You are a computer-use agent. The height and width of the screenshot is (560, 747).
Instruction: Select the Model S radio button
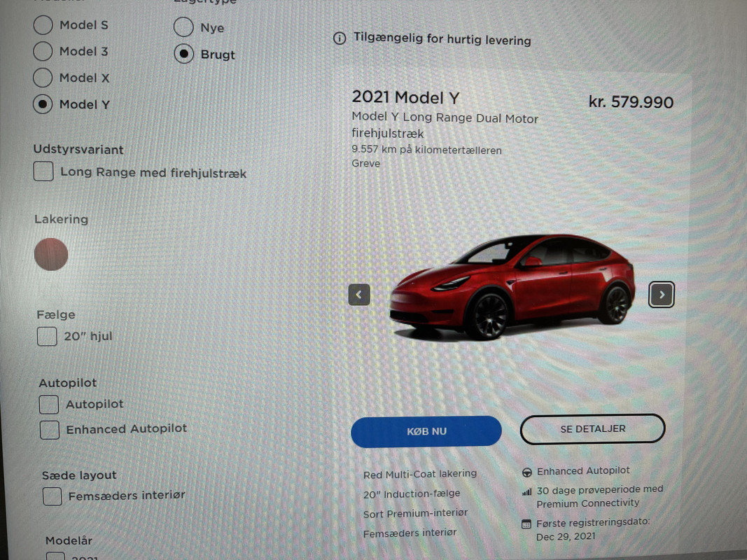coord(43,24)
